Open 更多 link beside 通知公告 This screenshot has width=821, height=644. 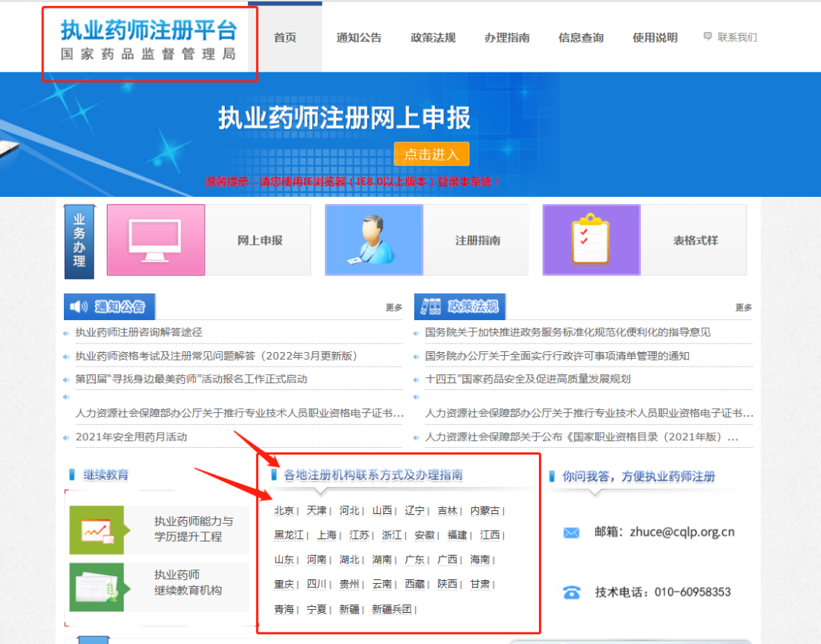point(394,308)
